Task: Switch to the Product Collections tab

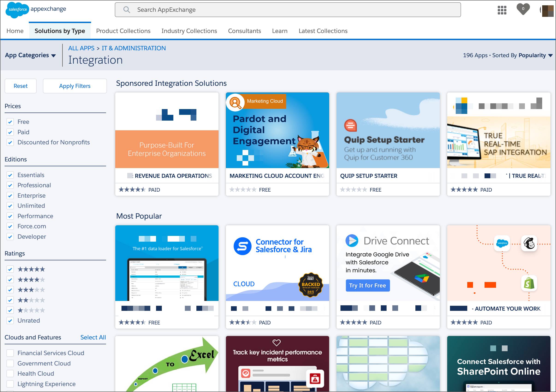Action: (x=123, y=30)
